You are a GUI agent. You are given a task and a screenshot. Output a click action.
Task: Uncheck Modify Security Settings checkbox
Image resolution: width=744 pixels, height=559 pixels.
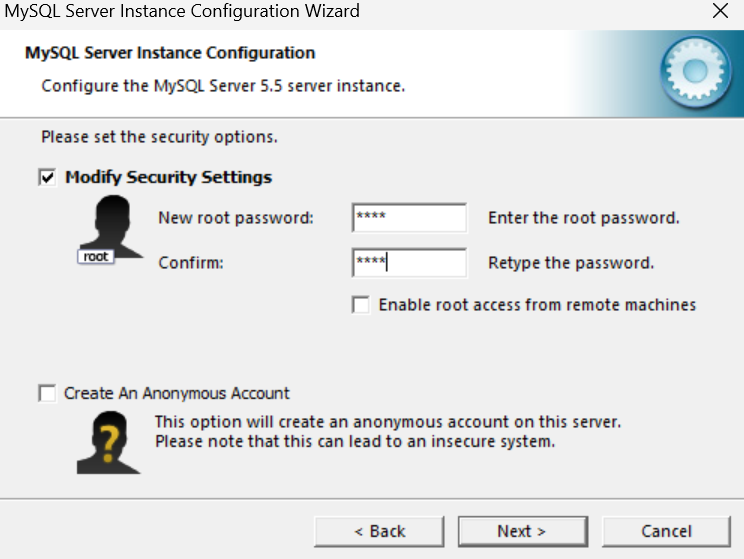pos(47,177)
